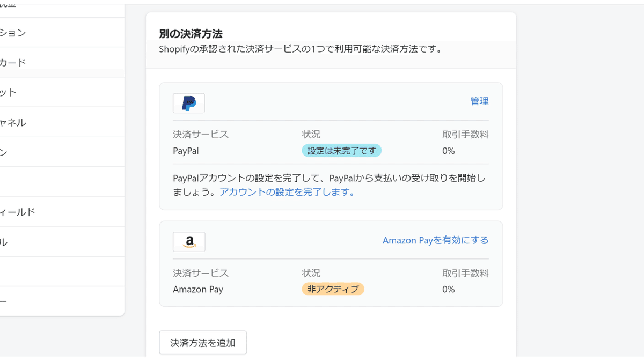Image resolution: width=644 pixels, height=362 pixels.
Task: Click the PayPal provider name text
Action: (186, 151)
